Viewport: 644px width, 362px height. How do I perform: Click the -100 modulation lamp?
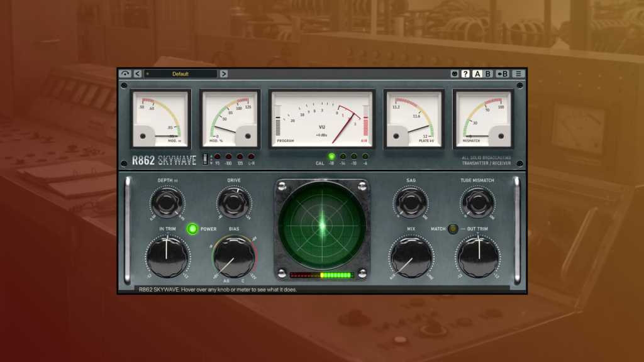point(228,156)
